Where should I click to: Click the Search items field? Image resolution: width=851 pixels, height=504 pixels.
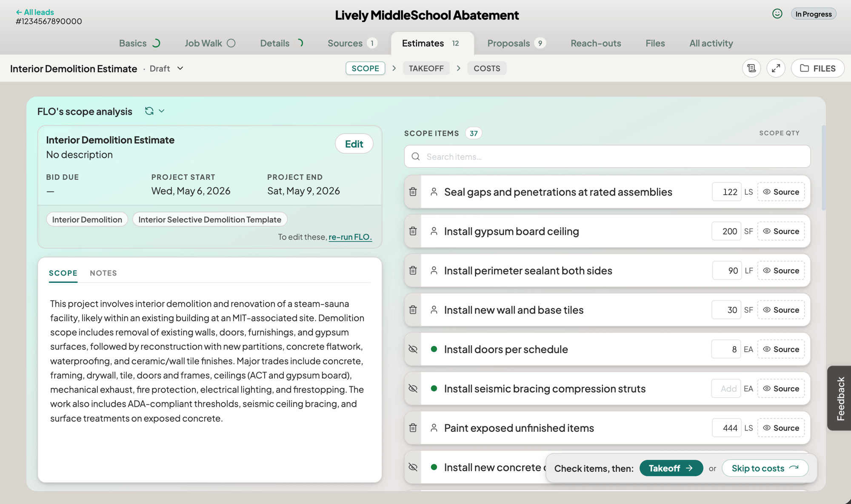click(x=607, y=157)
